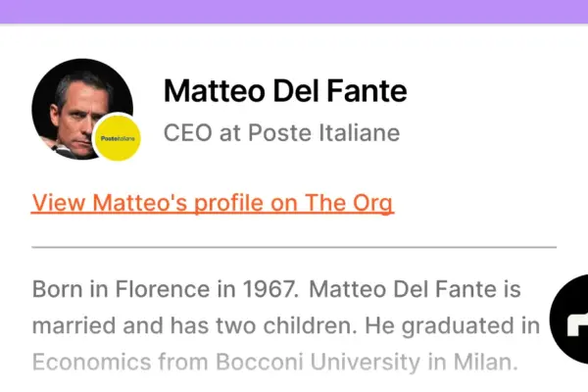Click the horizontal divider under the link

tap(294, 247)
